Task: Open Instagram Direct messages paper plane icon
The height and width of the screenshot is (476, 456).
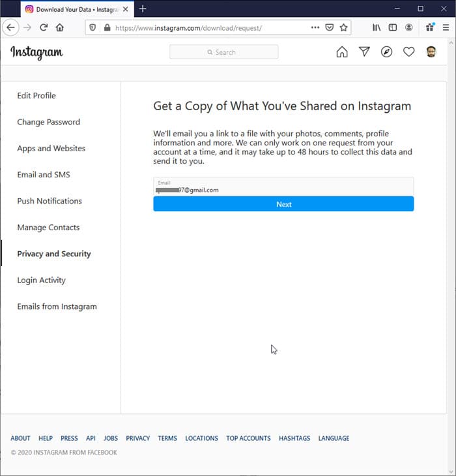Action: pyautogui.click(x=364, y=52)
